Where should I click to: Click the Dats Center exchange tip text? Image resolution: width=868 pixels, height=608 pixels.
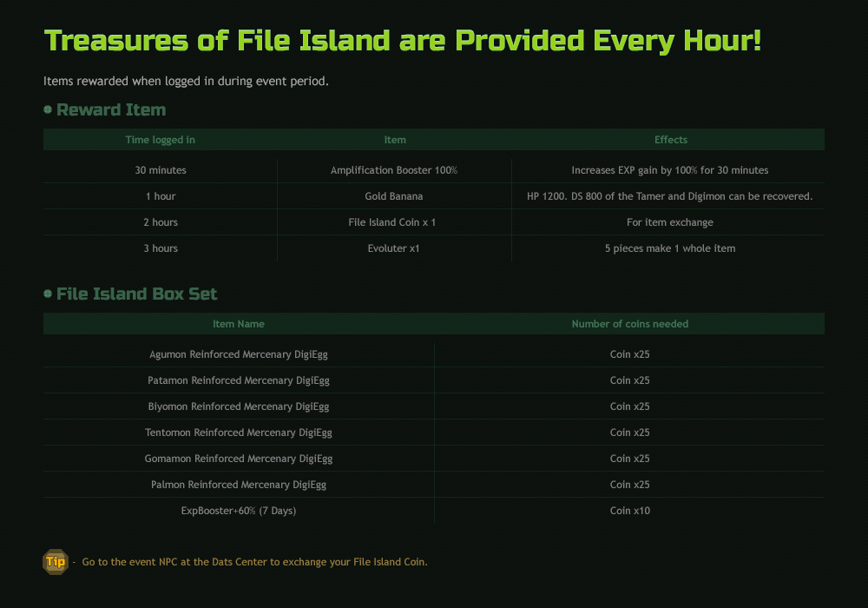tap(254, 561)
